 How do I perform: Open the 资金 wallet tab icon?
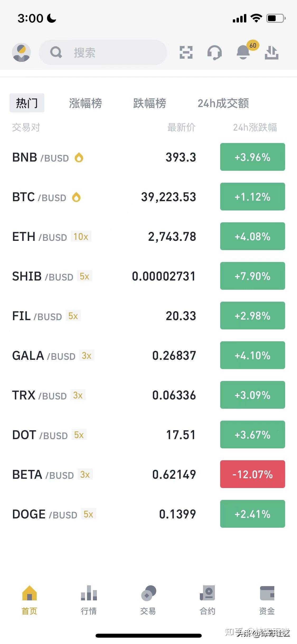tap(267, 593)
